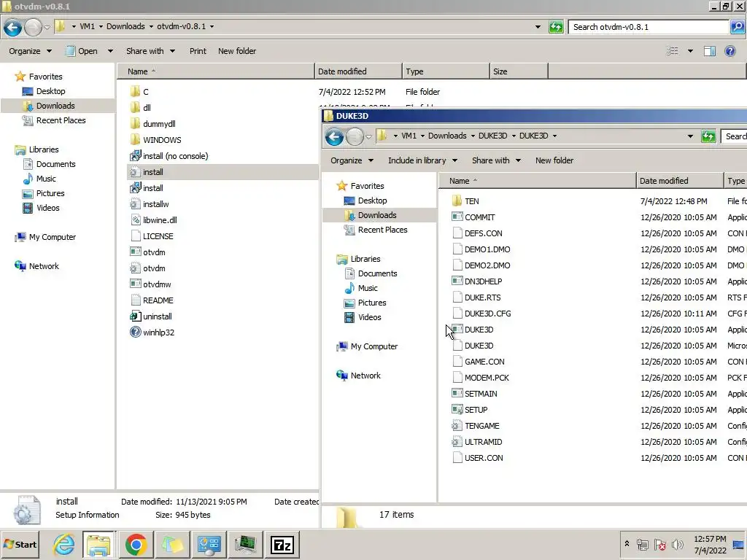Select the DUKE3D.CFG file
This screenshot has width=747, height=560.
pyautogui.click(x=481, y=314)
